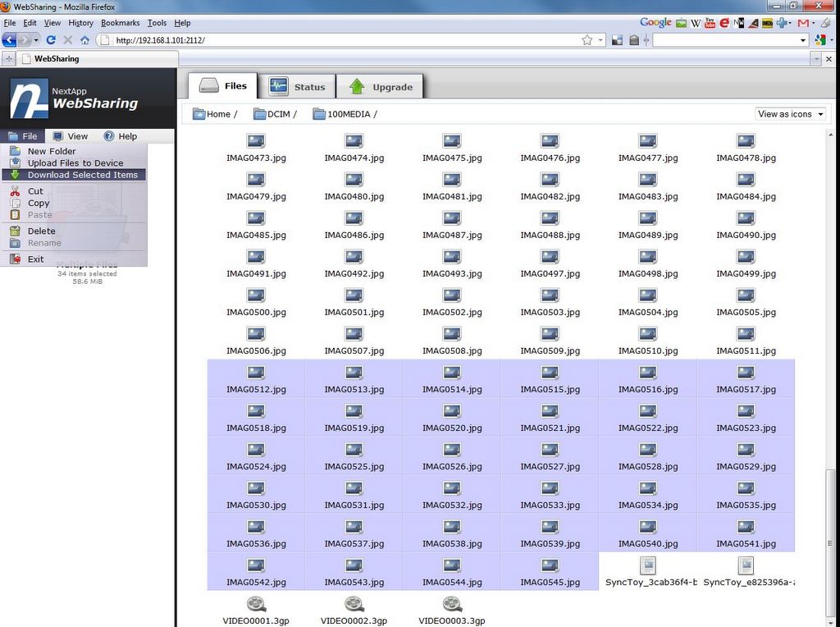Select the WebSharing browser tab
The height and width of the screenshot is (627, 840).
pos(97,59)
